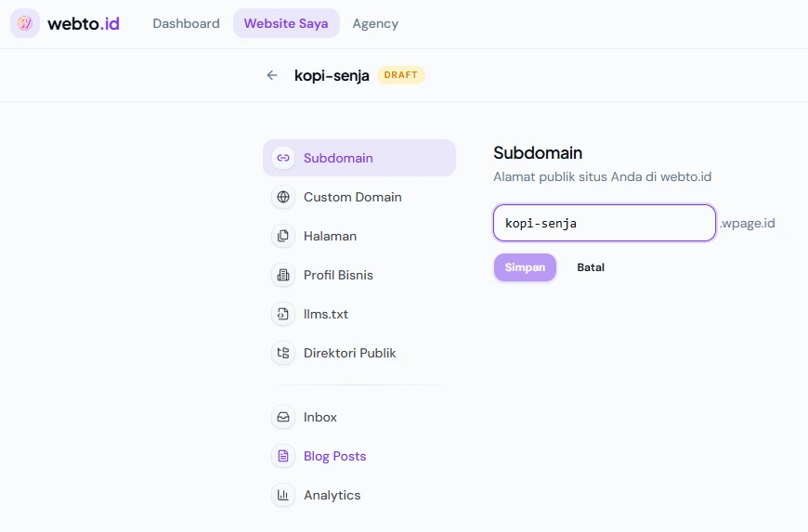Open the llms.txt section
This screenshot has height=532, width=808.
pyautogui.click(x=359, y=314)
